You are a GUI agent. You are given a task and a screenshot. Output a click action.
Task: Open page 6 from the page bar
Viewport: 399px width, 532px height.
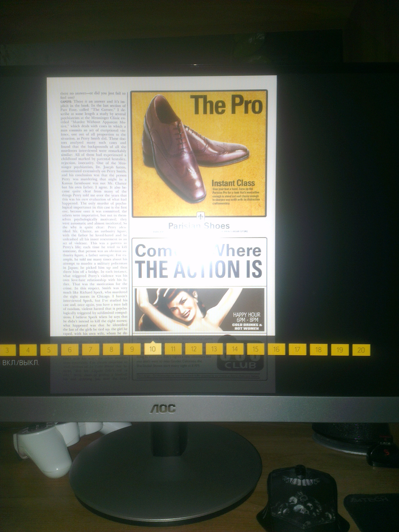click(x=70, y=350)
